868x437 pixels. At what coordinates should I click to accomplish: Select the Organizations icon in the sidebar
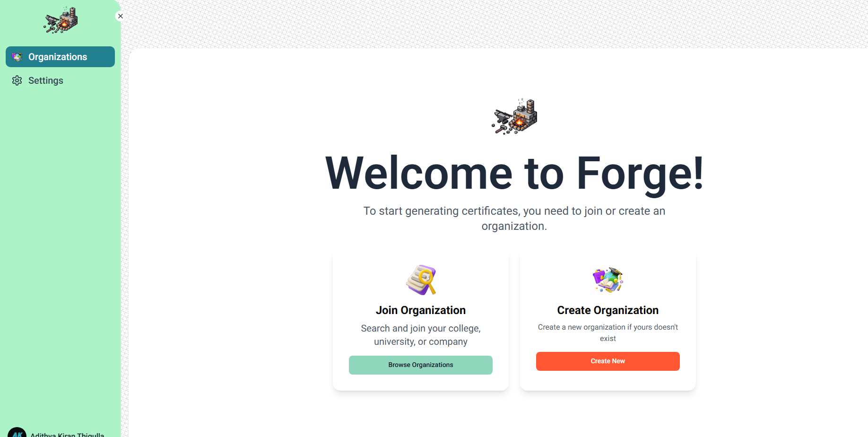tap(17, 57)
